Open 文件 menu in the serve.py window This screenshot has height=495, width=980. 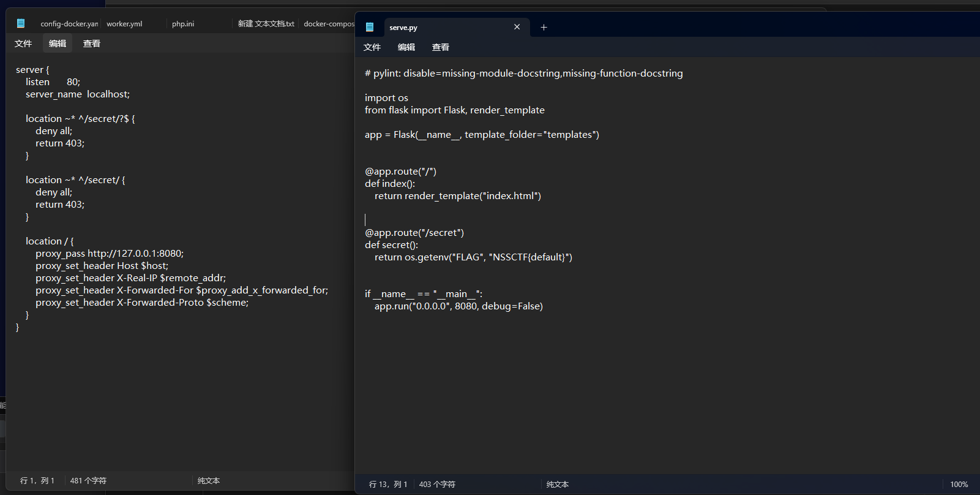(x=372, y=47)
